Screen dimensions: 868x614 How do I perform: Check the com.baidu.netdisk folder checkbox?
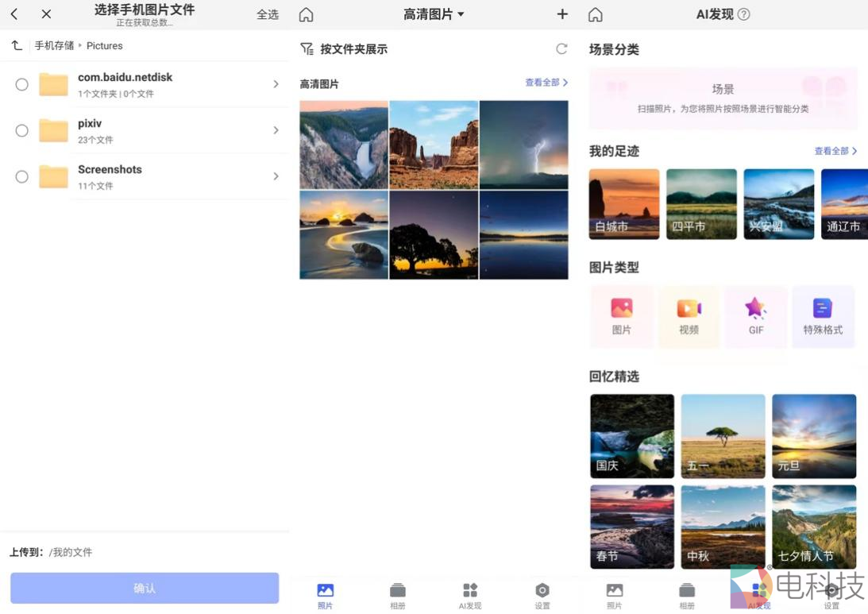point(21,85)
